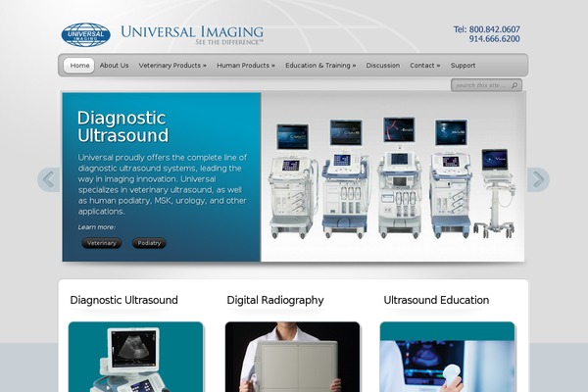The image size is (588, 392).
Task: Click the 800.842.0607 phone number
Action: [494, 29]
